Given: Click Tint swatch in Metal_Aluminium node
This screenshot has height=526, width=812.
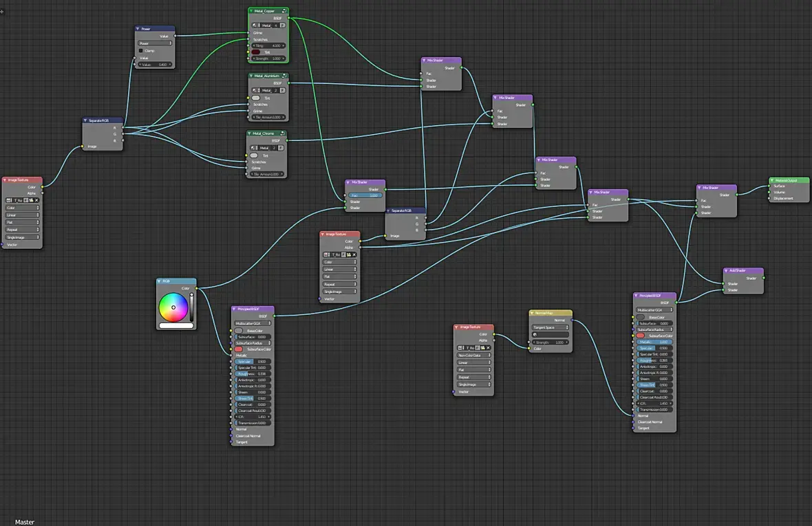Looking at the screenshot, I should [x=256, y=98].
